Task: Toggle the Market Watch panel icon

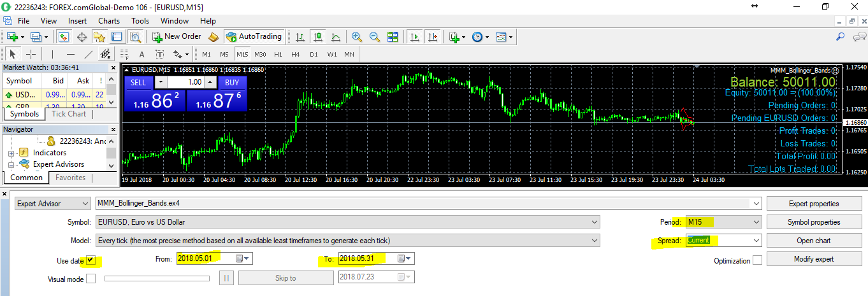Action: click(x=64, y=36)
